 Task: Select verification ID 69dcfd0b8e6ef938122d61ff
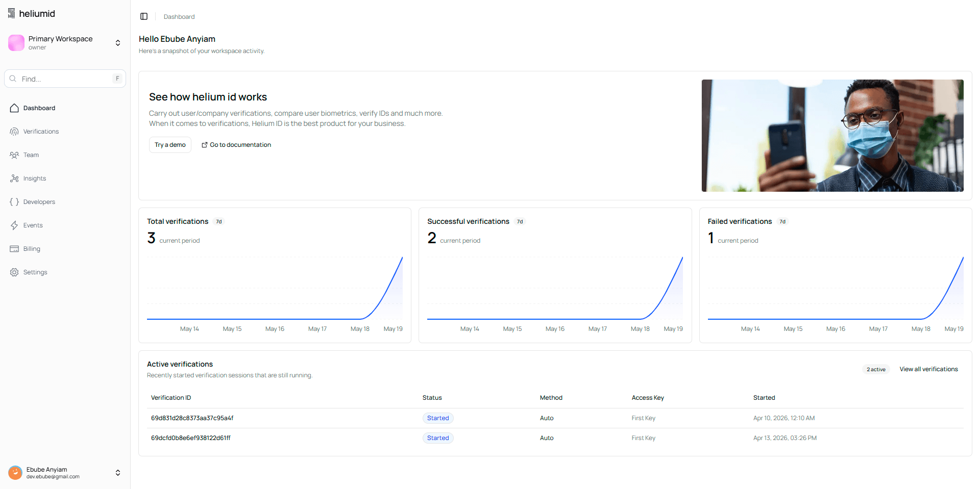[190, 438]
